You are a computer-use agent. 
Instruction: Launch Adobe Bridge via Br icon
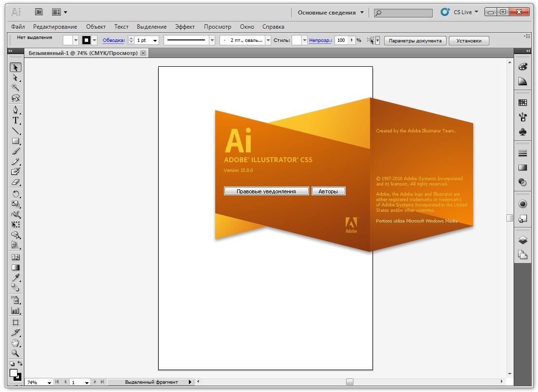point(39,12)
